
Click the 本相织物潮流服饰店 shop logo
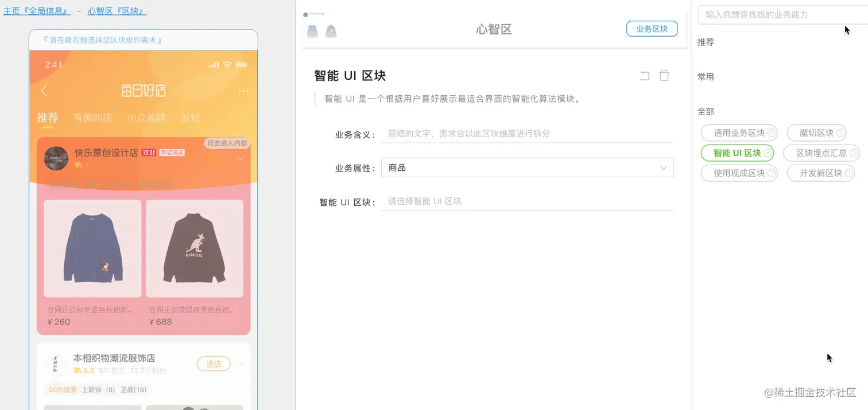point(56,363)
